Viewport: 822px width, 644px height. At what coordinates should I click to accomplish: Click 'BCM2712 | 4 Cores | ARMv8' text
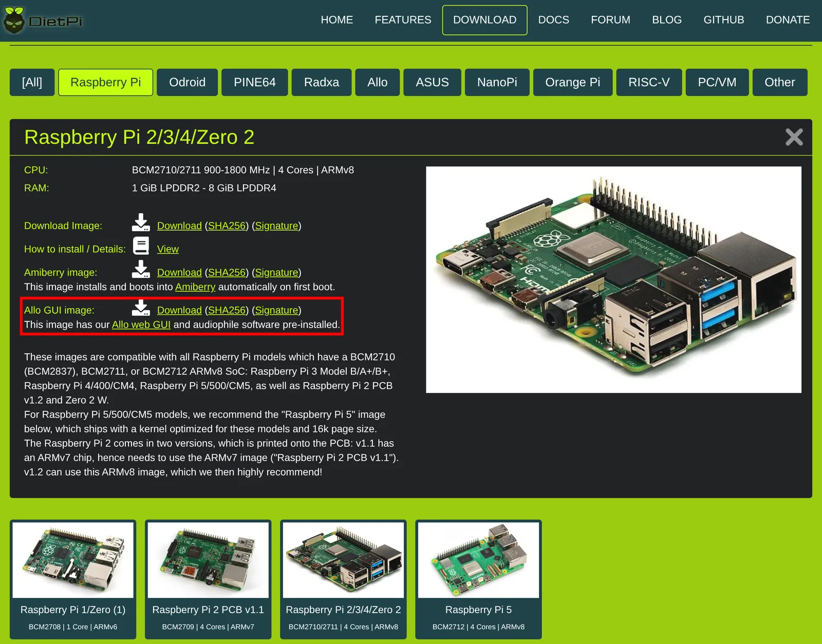click(x=478, y=627)
